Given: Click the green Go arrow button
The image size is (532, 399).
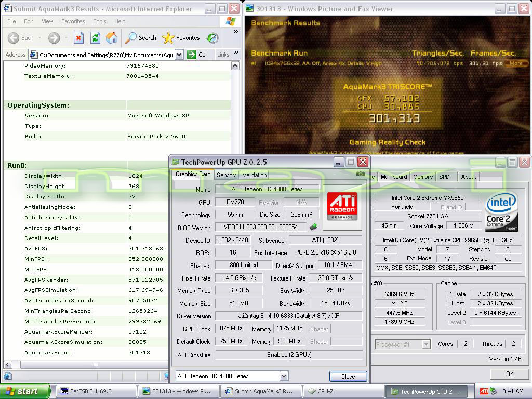Looking at the screenshot, I should tap(192, 54).
